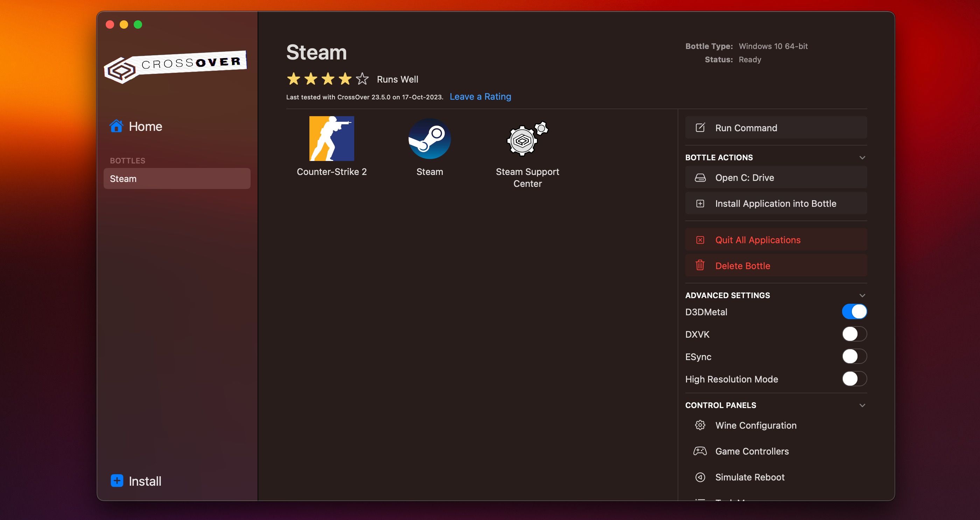This screenshot has height=520, width=980.
Task: Open C: Drive bottle action
Action: 775,177
